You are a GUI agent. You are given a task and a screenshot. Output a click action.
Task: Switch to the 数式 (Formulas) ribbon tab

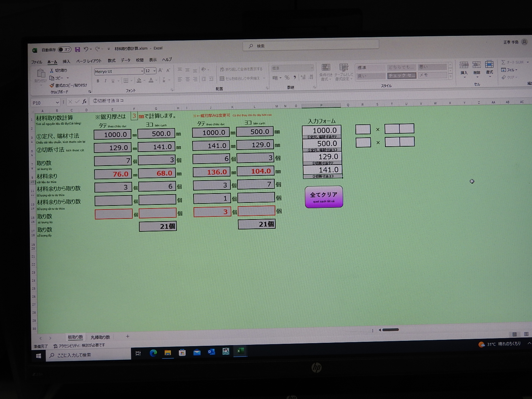112,61
